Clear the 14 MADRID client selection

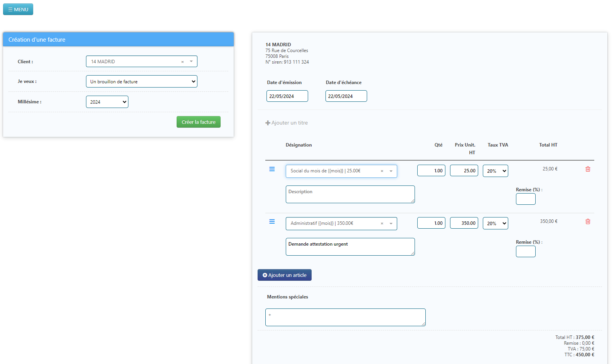(x=182, y=62)
